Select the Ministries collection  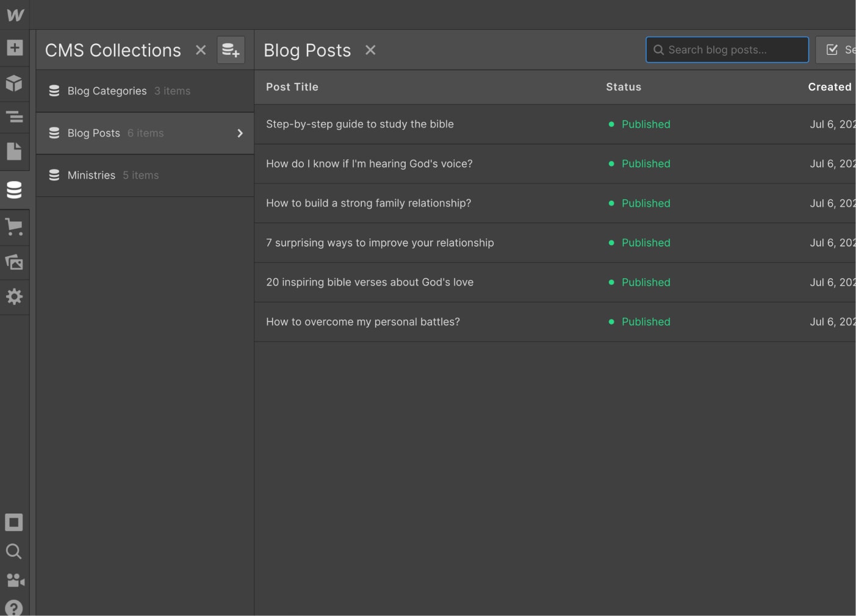click(x=91, y=175)
